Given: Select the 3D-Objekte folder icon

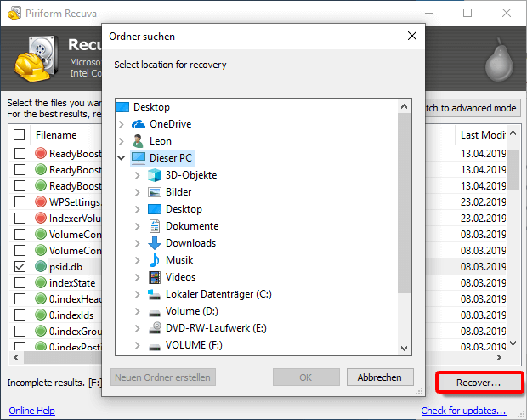Looking at the screenshot, I should [x=155, y=175].
